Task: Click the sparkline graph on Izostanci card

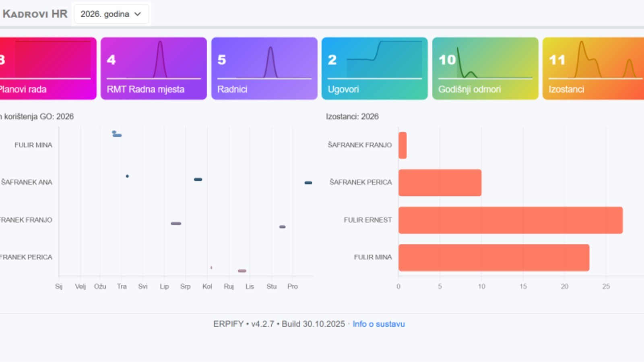Action: (604, 59)
